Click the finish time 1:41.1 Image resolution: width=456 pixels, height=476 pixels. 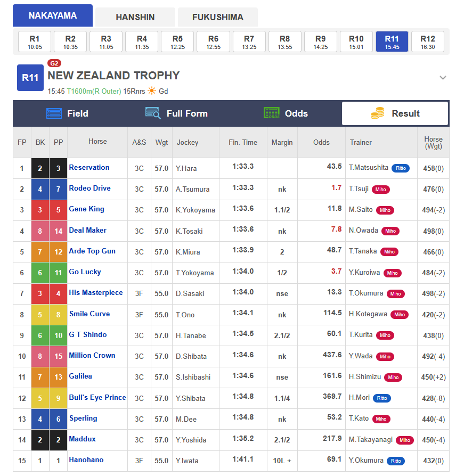coord(243,459)
